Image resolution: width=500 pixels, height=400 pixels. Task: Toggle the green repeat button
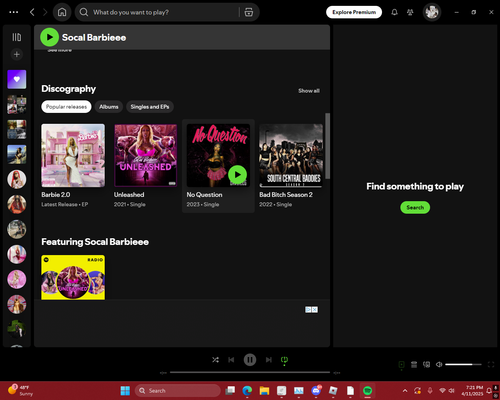pyautogui.click(x=284, y=360)
